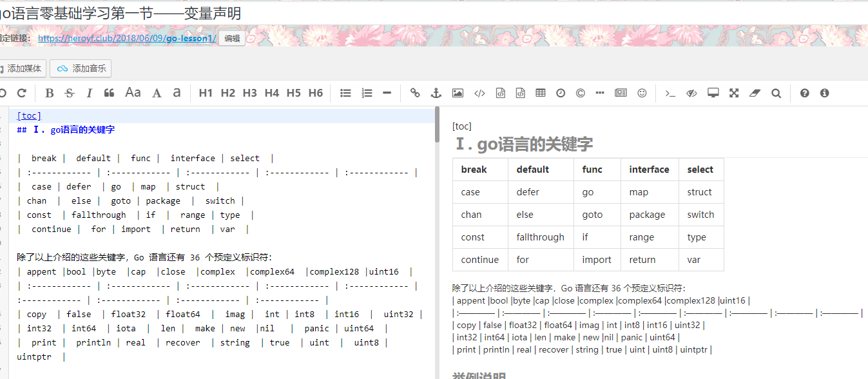
Task: Insert a block quote
Action: [109, 93]
